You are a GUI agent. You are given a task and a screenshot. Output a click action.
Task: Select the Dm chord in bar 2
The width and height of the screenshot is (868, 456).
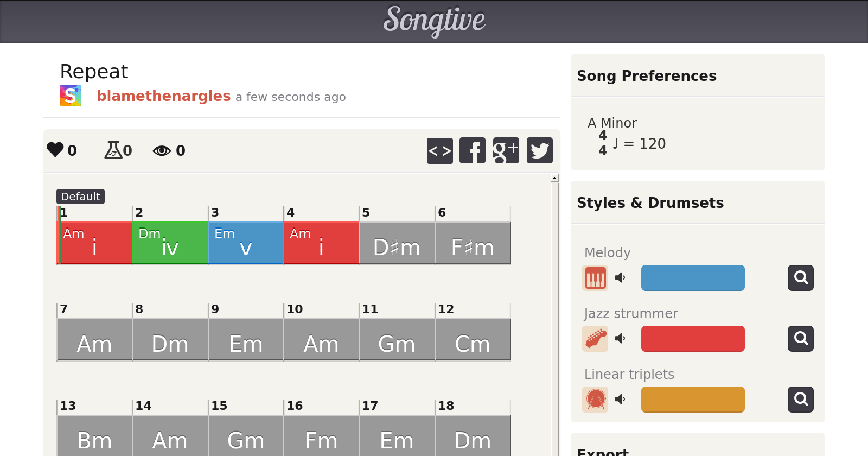(170, 243)
